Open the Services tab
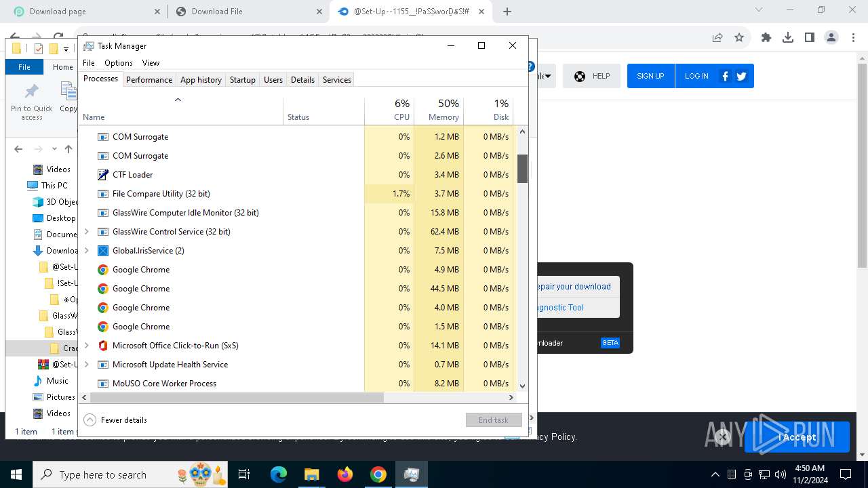 (337, 80)
